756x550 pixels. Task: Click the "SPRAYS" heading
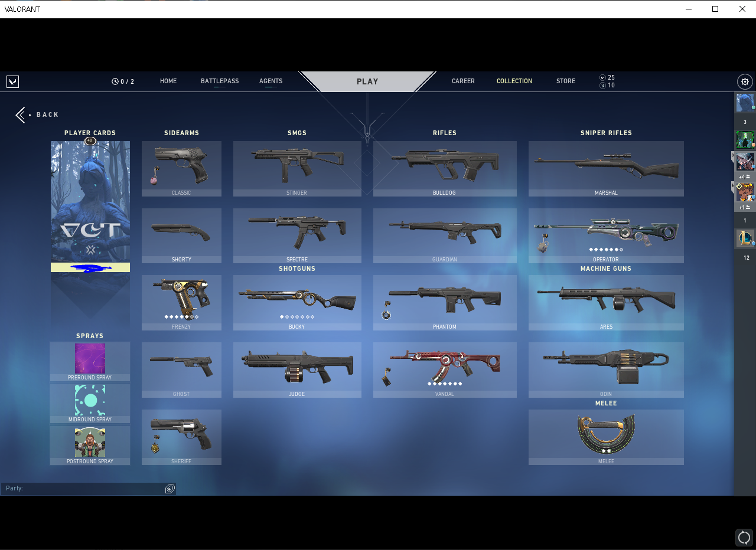pos(90,336)
